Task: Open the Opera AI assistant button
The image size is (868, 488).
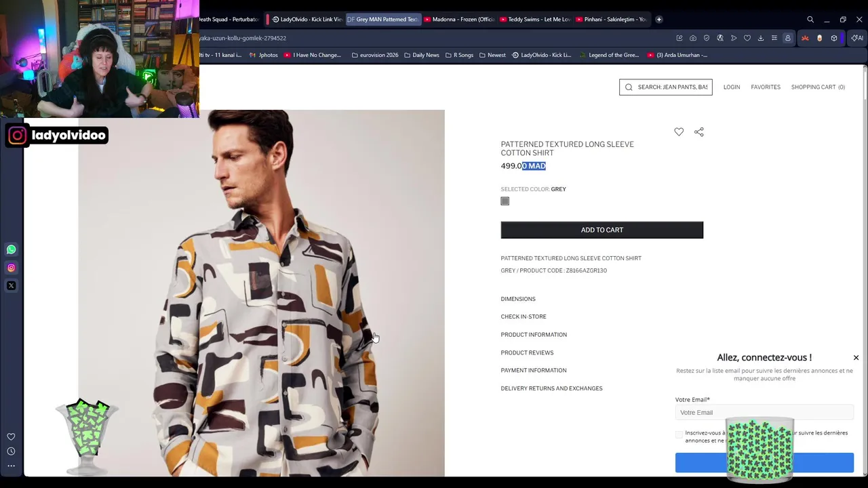Action: 857,38
